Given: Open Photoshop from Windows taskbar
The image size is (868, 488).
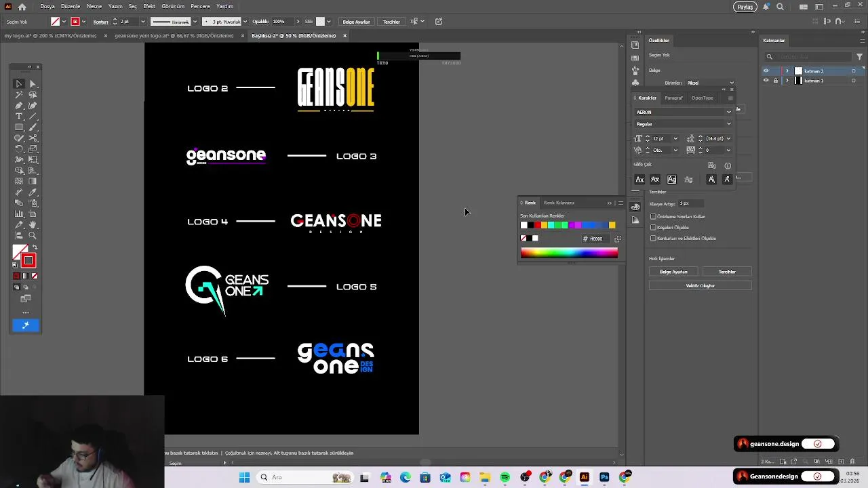Looking at the screenshot, I should pyautogui.click(x=604, y=477).
